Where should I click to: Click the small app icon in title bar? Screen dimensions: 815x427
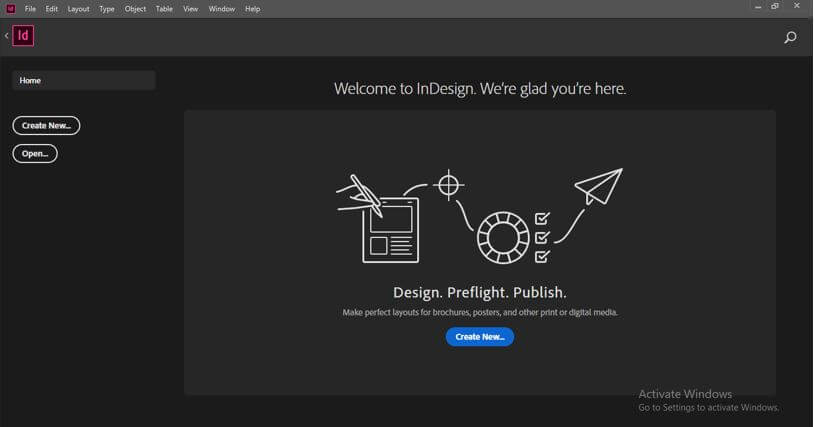pos(10,9)
